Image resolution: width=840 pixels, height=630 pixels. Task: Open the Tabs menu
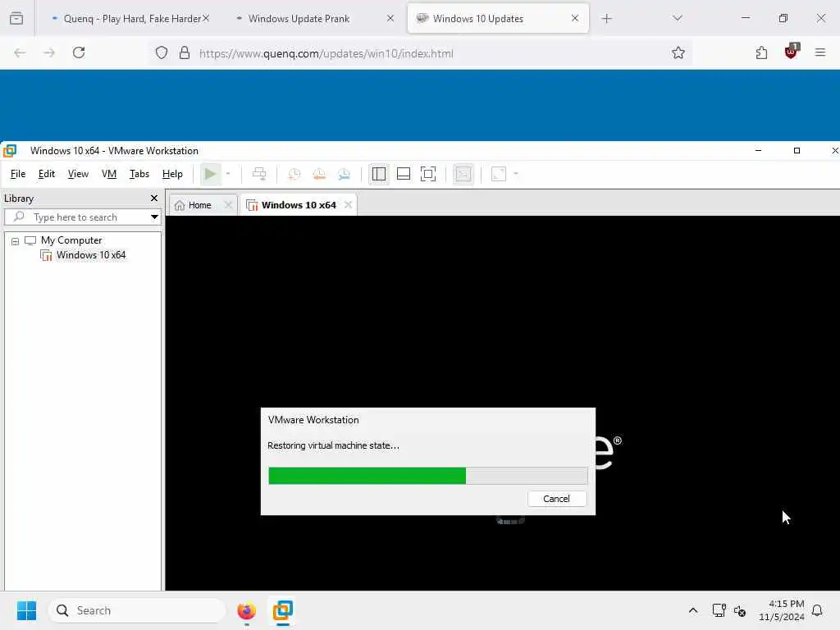click(139, 174)
